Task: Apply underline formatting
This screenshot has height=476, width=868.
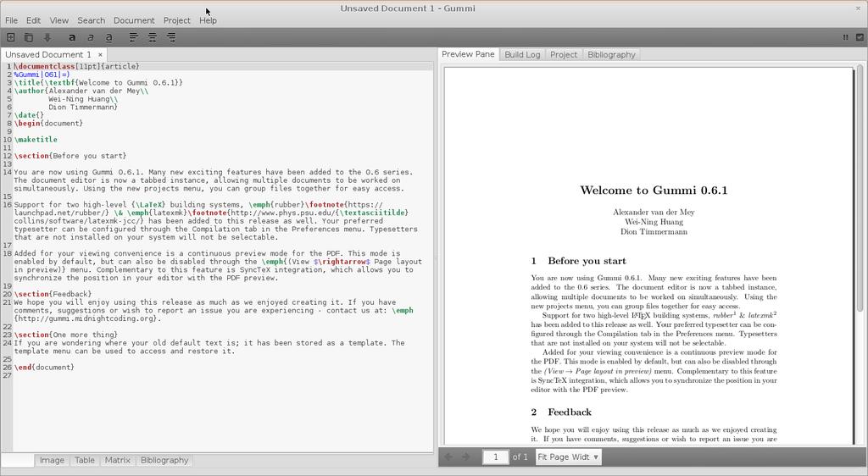Action: (109, 37)
